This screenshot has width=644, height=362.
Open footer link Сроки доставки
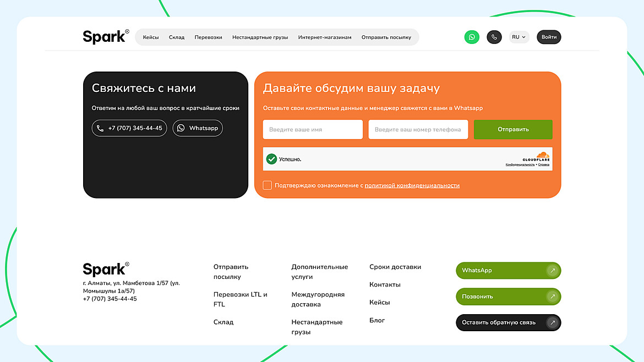coord(395,267)
